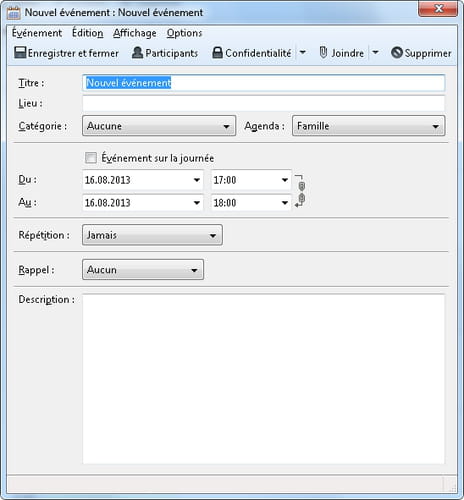Open the Options menu
Image resolution: width=464 pixels, height=500 pixels.
184,33
